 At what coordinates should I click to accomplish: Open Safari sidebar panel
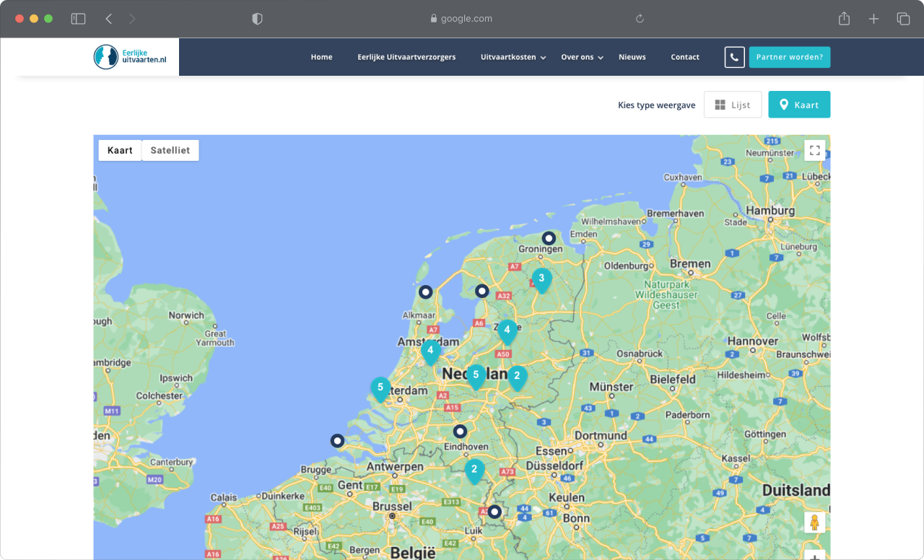coord(78,19)
